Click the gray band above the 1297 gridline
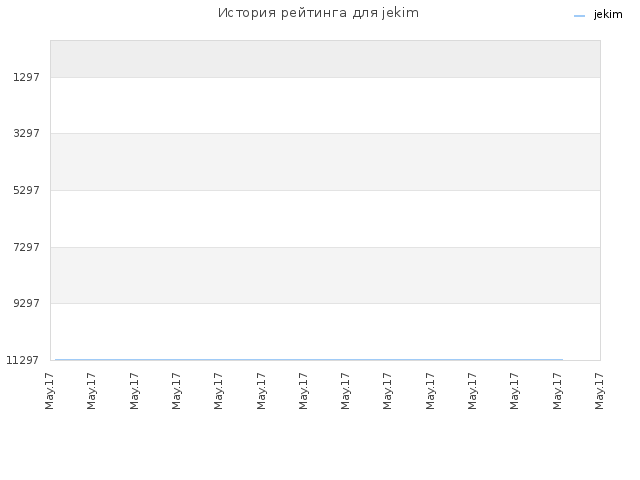640x480 pixels. point(325,59)
